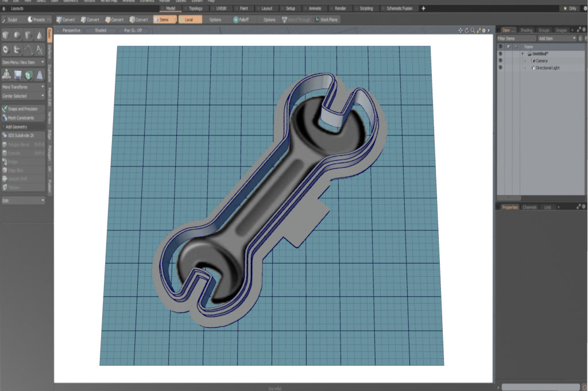
Task: Select the sphere primitive tool icon
Action: tap(17, 36)
